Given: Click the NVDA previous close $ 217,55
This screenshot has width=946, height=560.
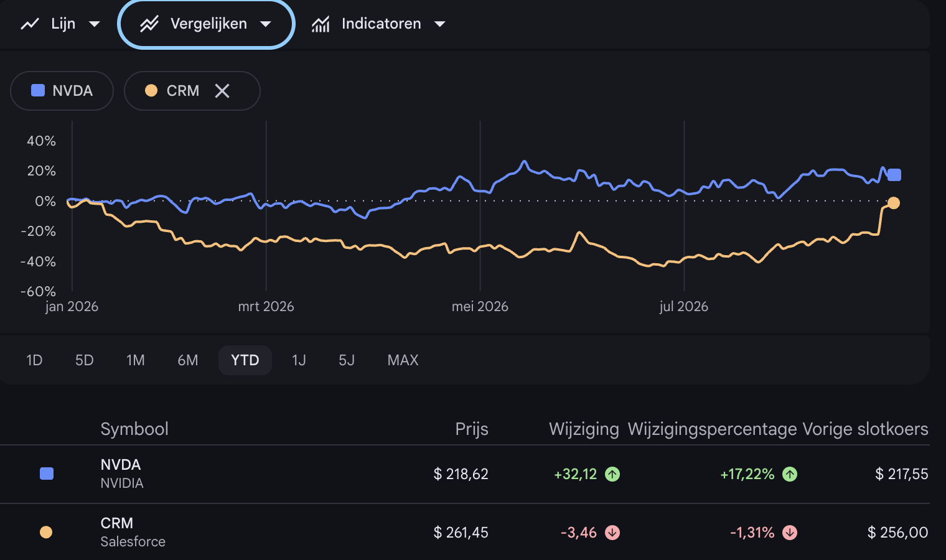Looking at the screenshot, I should coord(902,474).
